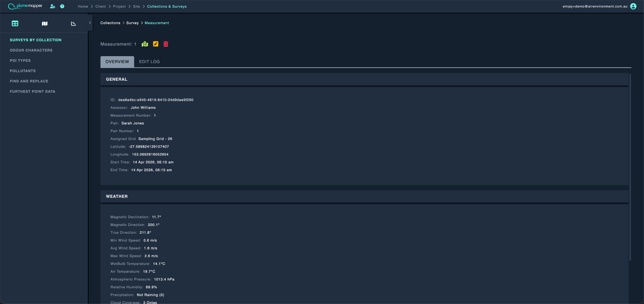The height and width of the screenshot is (304, 644).
Task: Edit the measurement via the yellow pencil icon
Action: (156, 44)
